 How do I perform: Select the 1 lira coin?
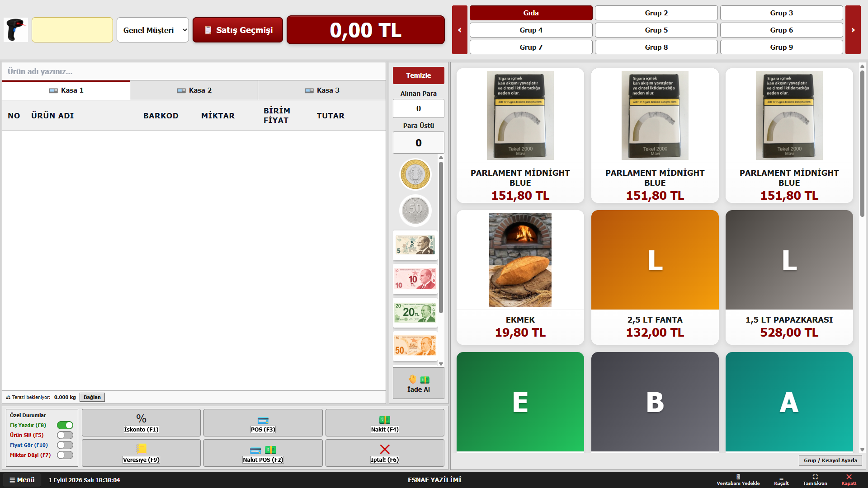click(415, 174)
